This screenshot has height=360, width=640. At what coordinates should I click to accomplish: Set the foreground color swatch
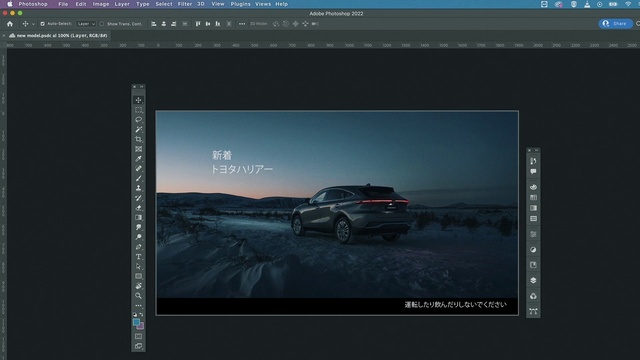[x=136, y=322]
